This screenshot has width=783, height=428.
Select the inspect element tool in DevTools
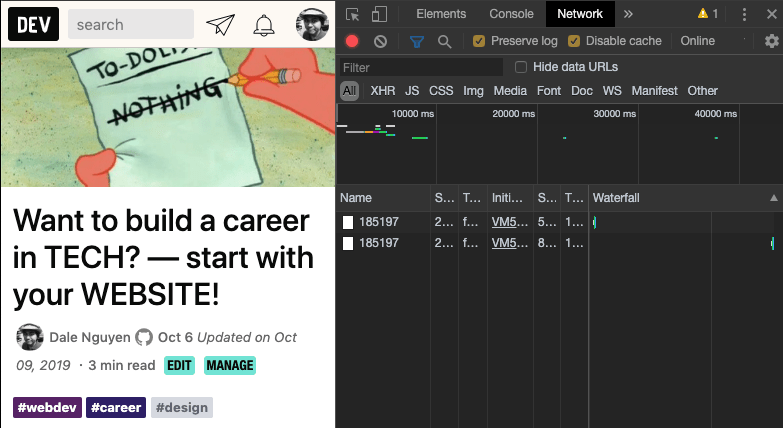point(353,14)
